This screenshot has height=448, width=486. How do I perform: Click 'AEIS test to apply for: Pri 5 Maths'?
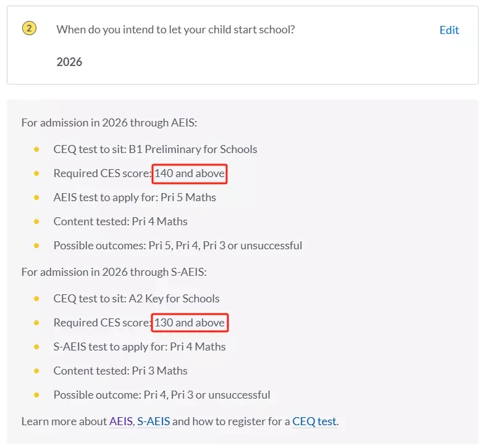point(135,197)
